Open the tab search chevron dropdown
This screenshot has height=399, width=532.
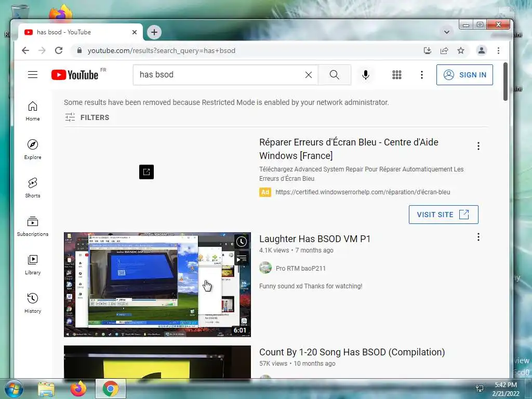click(x=447, y=32)
